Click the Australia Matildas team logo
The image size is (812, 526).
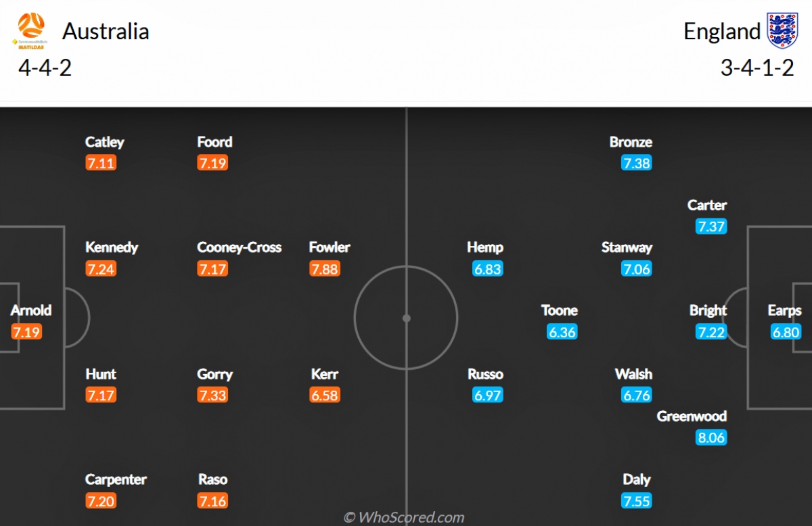coord(29,31)
